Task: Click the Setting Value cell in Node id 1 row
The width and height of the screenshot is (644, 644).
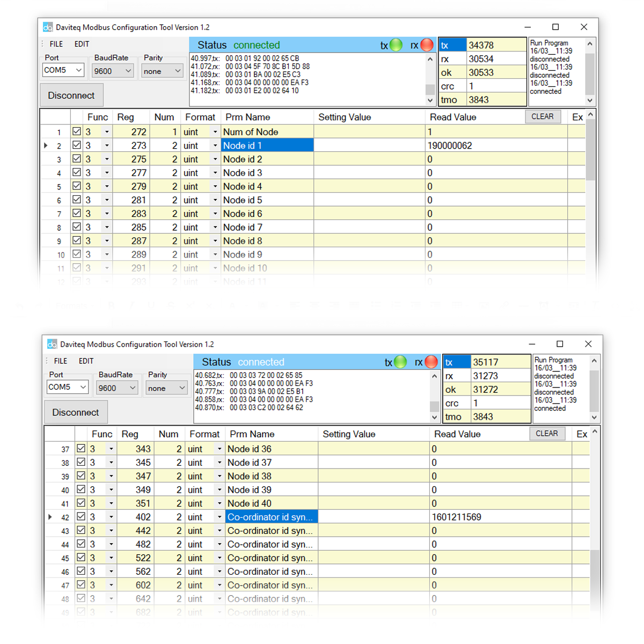Action: pyautogui.click(x=369, y=145)
